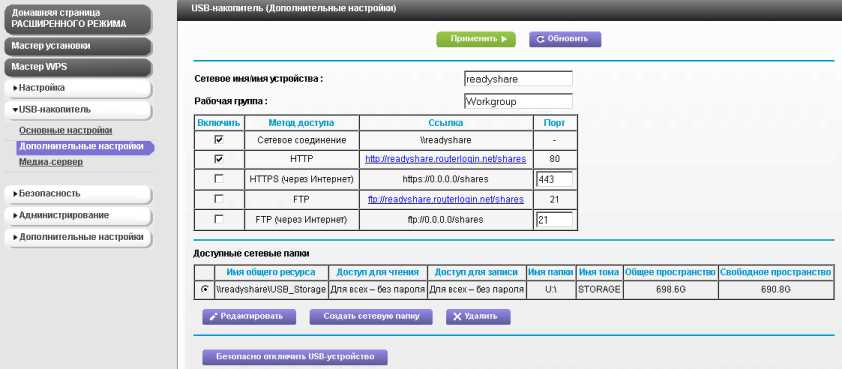The width and height of the screenshot is (842, 369).
Task: Click the ftp://0.0.0.0/shares text
Action: point(446,220)
